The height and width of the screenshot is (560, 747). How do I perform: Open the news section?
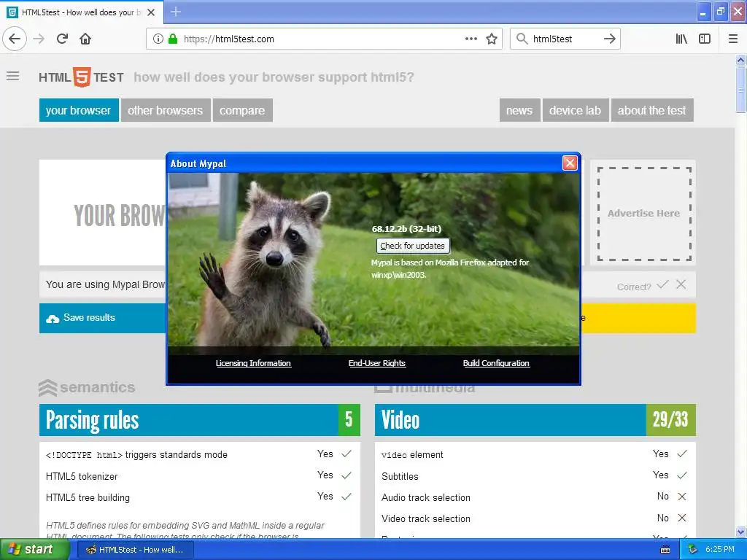pyautogui.click(x=519, y=111)
